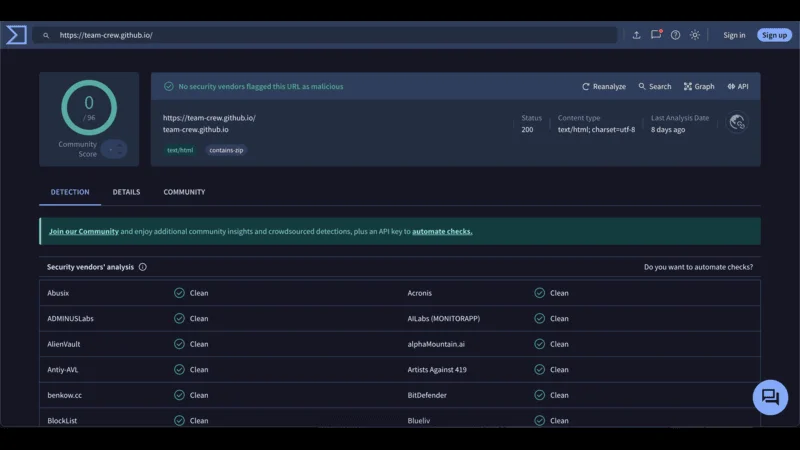Open the notifications icon in the header
Viewport: 800px width, 450px height.
click(656, 35)
